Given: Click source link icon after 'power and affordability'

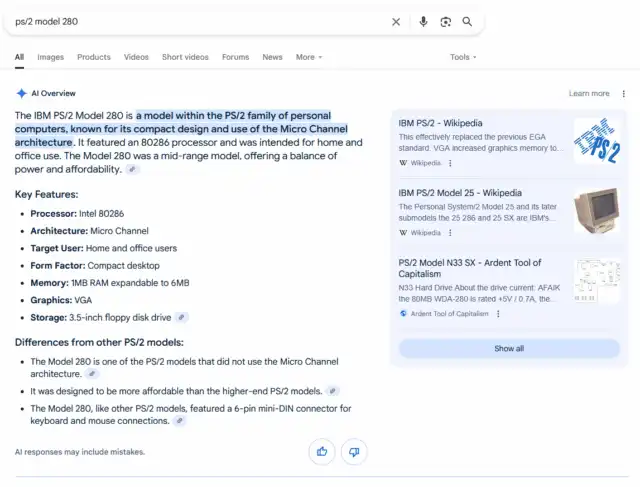Looking at the screenshot, I should pos(132,169).
